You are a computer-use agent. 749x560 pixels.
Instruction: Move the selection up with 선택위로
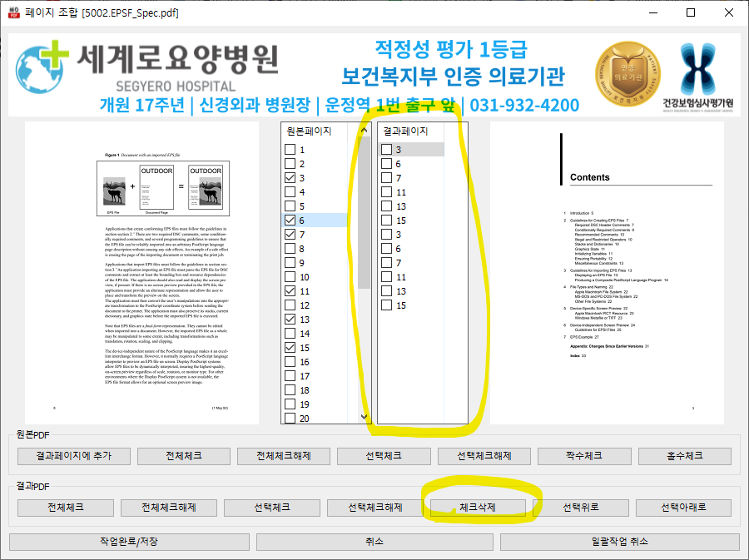click(x=581, y=508)
